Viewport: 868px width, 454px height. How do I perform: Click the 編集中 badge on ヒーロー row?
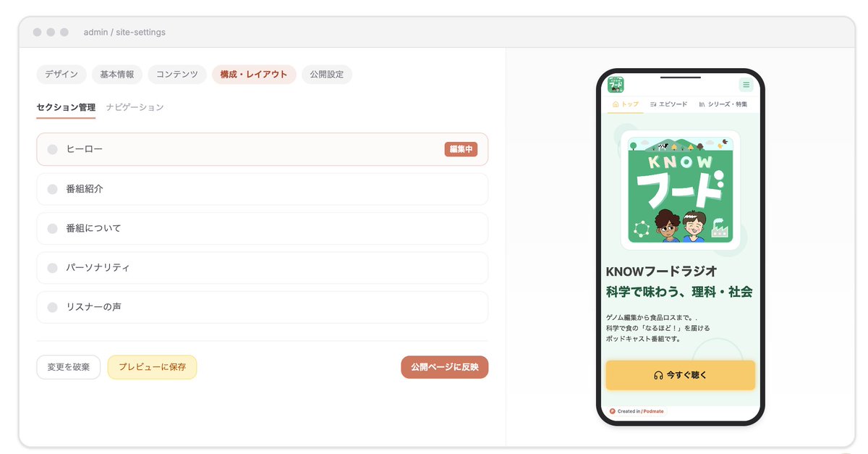point(461,149)
